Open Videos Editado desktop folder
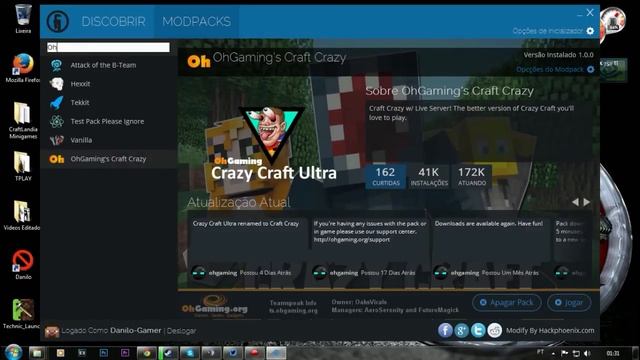The height and width of the screenshot is (360, 640). [22, 216]
